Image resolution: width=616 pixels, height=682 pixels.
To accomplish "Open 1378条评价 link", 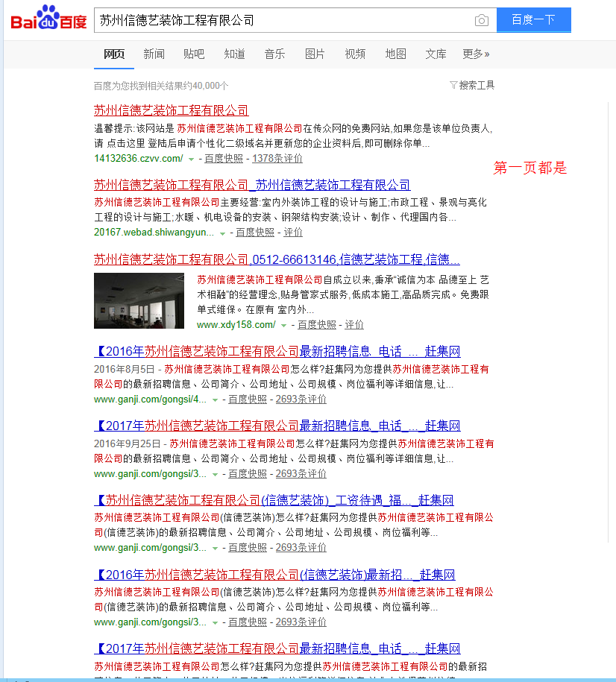I will pos(277,158).
